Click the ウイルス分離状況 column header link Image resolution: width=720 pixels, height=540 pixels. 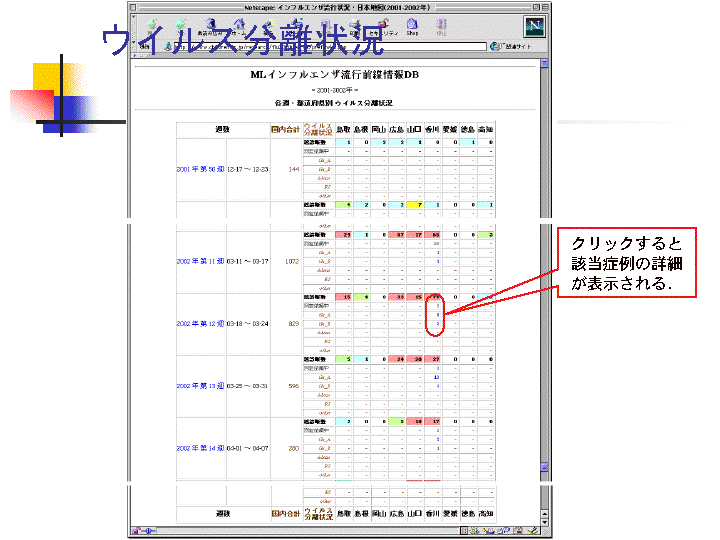pyautogui.click(x=317, y=129)
